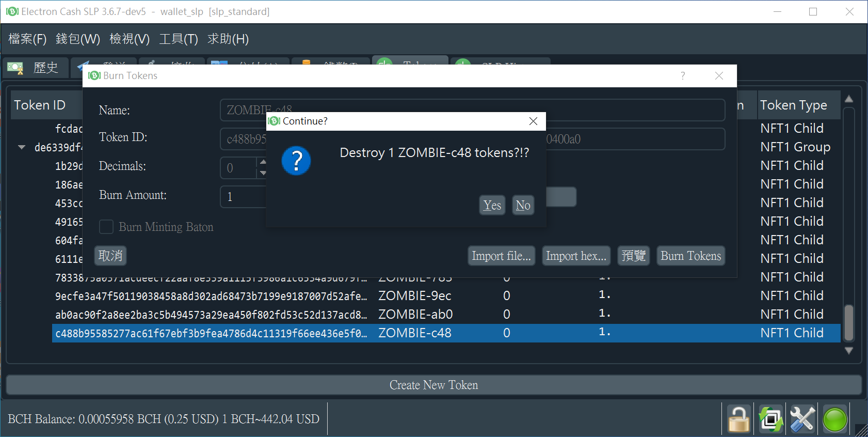868x437 pixels.
Task: Click the token list scrollbar thumb
Action: (x=849, y=323)
